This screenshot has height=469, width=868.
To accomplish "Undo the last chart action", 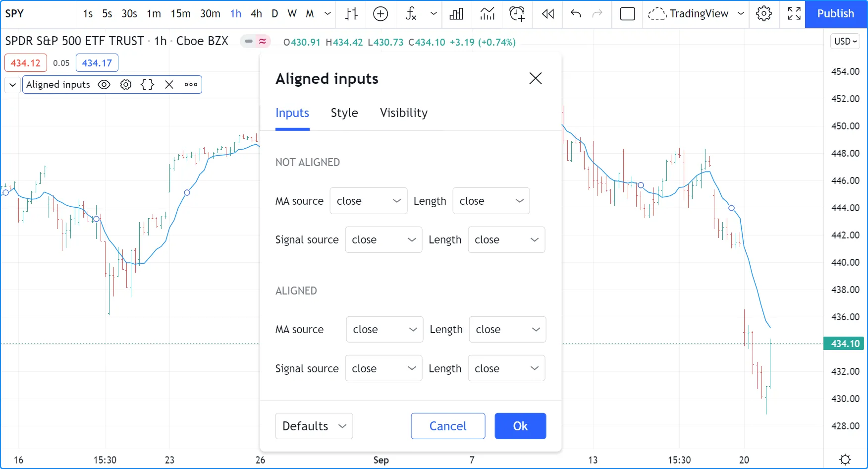I will 576,14.
